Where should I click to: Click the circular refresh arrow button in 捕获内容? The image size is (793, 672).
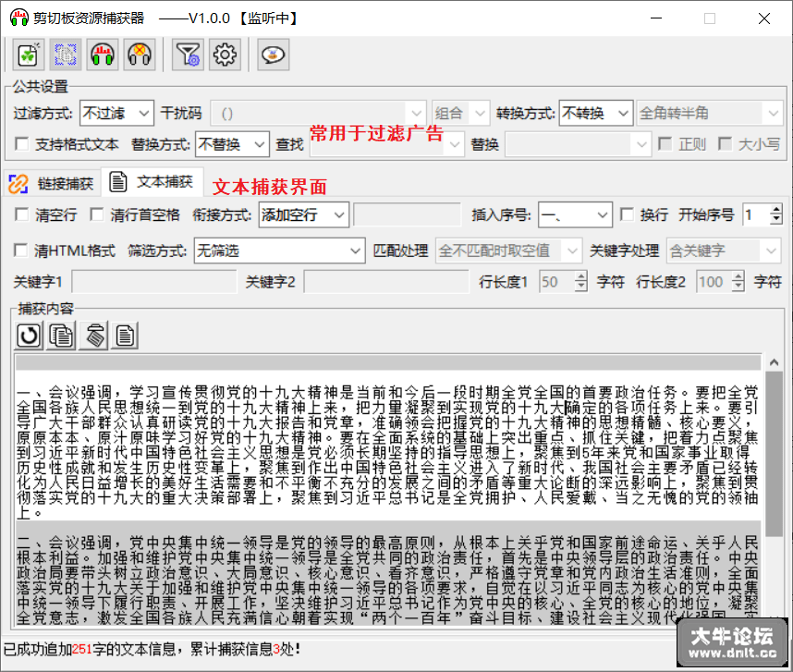[x=29, y=336]
